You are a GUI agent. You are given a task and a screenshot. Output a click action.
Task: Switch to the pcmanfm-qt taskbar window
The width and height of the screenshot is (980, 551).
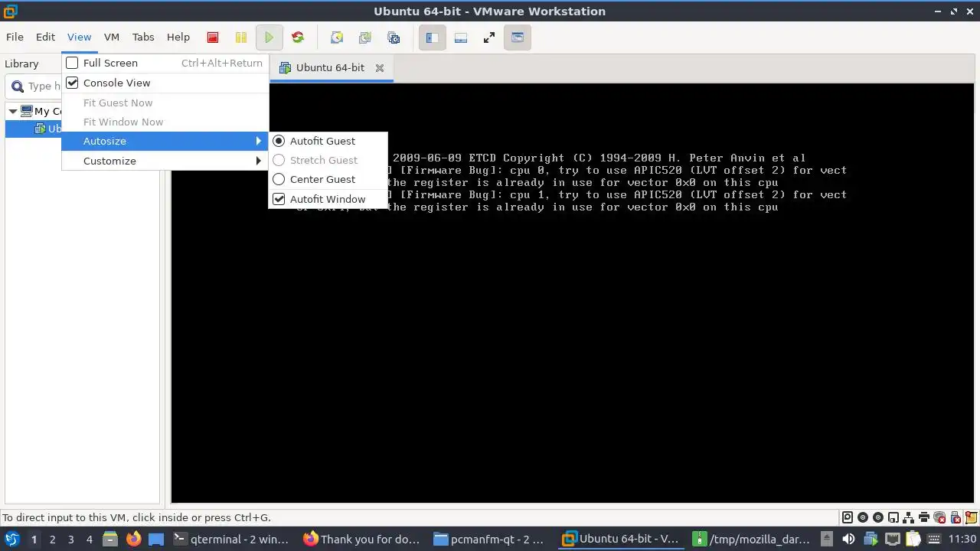tap(490, 539)
